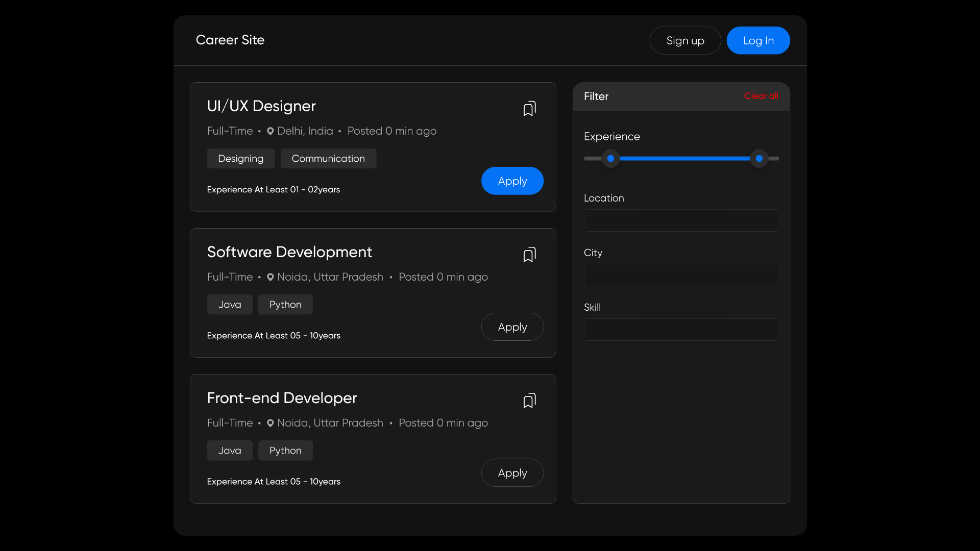The height and width of the screenshot is (551, 980).
Task: Save the Front-end Developer job bookmark
Action: [x=529, y=400]
